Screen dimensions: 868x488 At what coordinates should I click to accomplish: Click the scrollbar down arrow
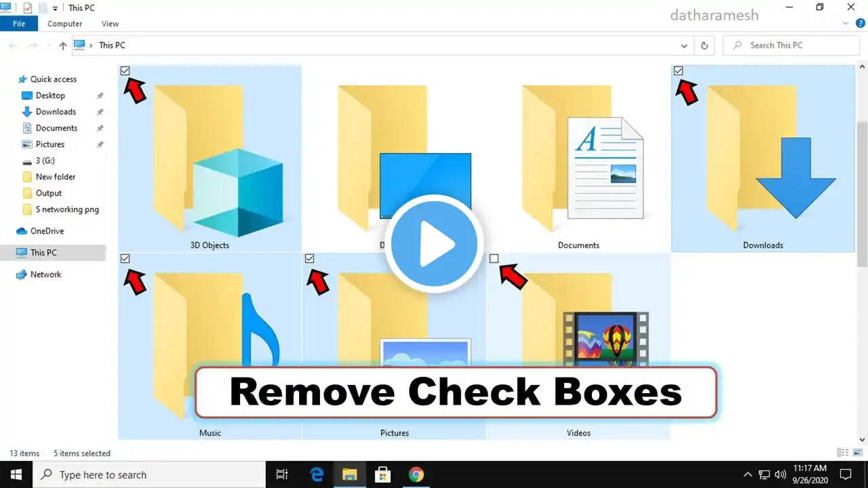coord(862,439)
